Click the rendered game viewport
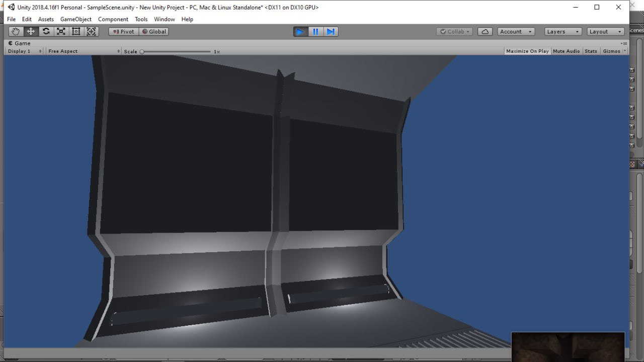 click(316, 201)
